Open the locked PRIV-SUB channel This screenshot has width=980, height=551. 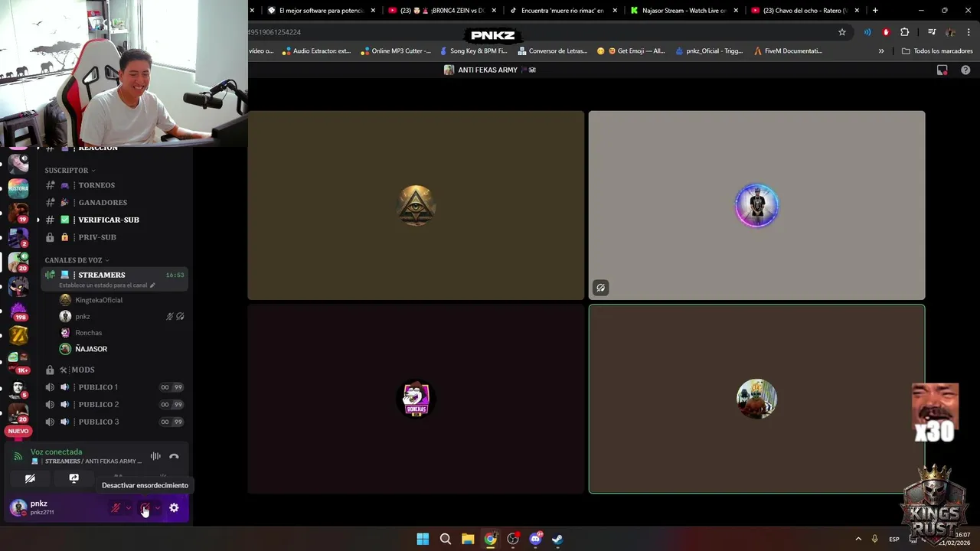(115, 237)
